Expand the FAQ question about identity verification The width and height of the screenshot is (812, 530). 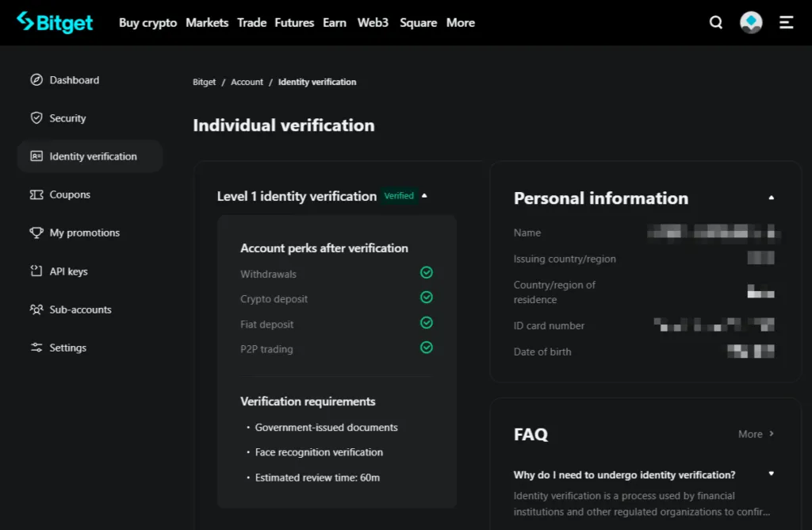(770, 474)
